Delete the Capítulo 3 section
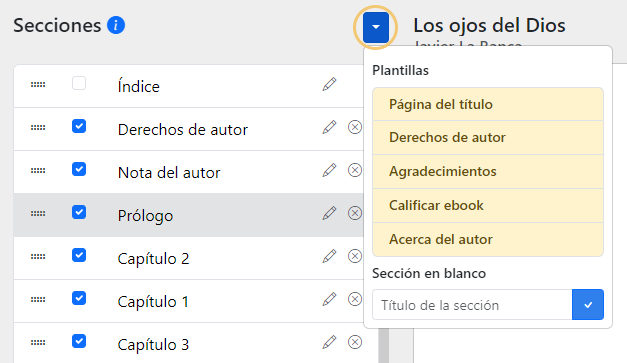This screenshot has height=363, width=627. (355, 342)
